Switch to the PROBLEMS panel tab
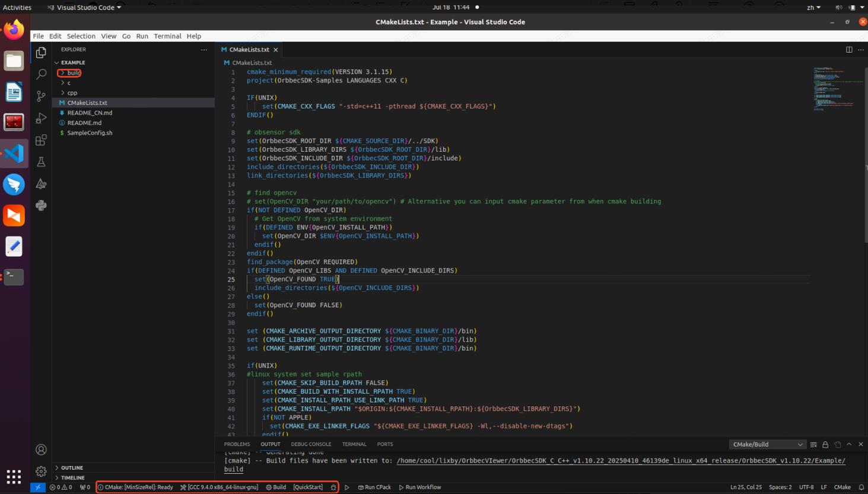Viewport: 868px width, 494px height. coord(237,444)
